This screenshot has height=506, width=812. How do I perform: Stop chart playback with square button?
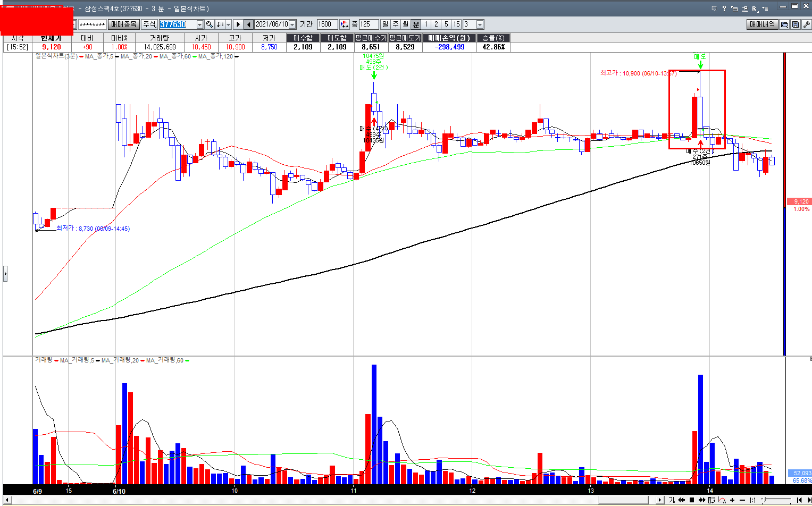point(692,500)
